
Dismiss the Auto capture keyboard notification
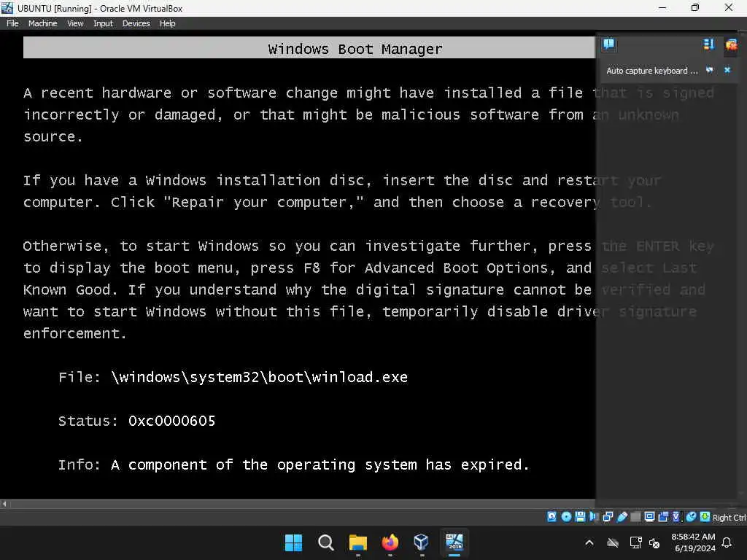(727, 70)
